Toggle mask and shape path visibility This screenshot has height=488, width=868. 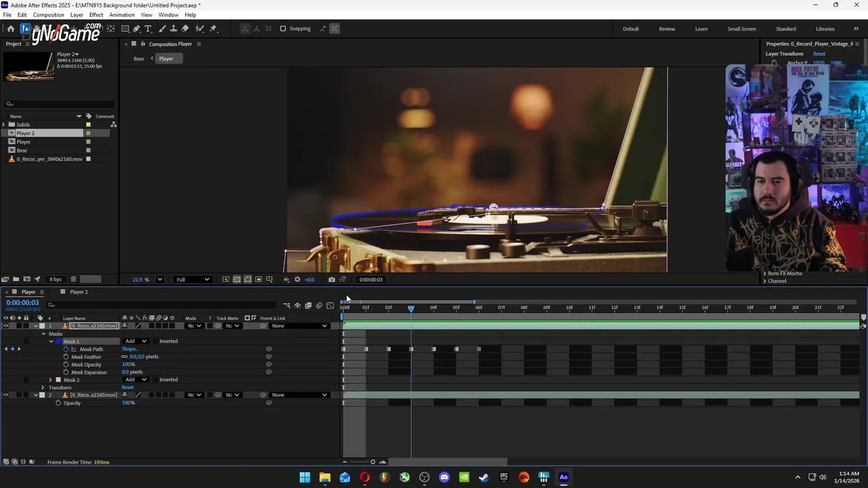(248, 279)
